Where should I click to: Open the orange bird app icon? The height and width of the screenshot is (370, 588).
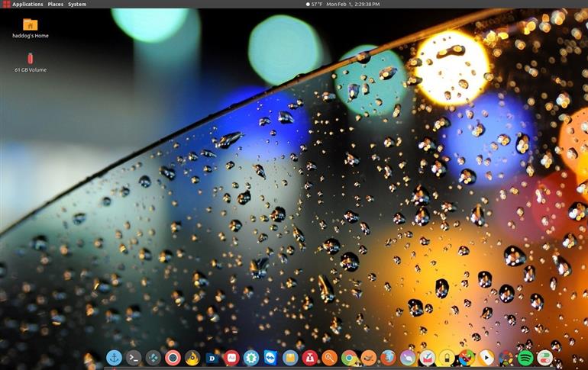click(x=368, y=358)
